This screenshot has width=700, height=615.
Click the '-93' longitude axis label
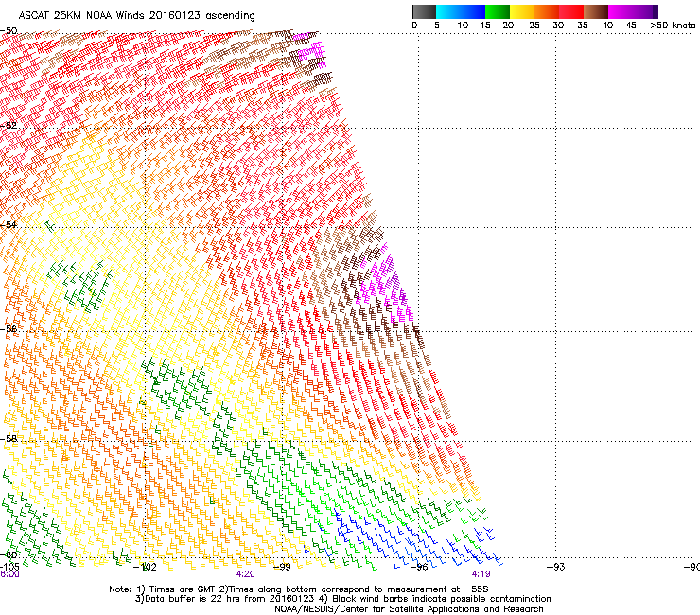click(556, 567)
